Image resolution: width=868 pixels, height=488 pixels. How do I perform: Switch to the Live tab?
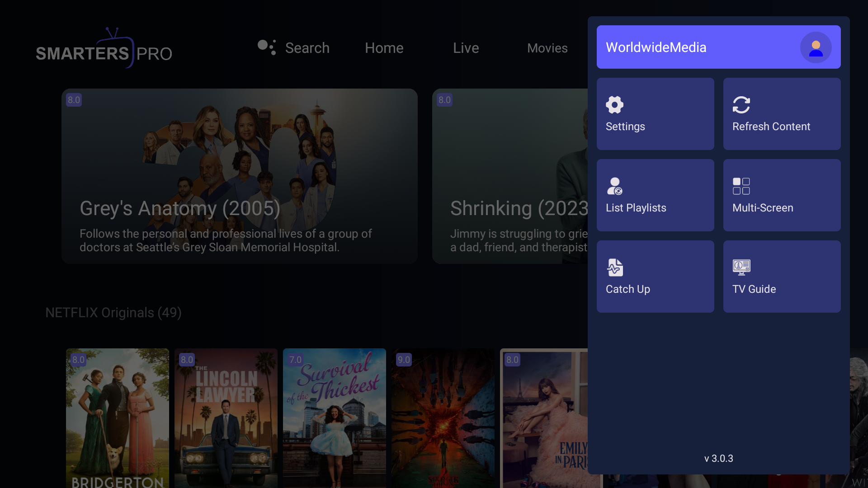466,48
